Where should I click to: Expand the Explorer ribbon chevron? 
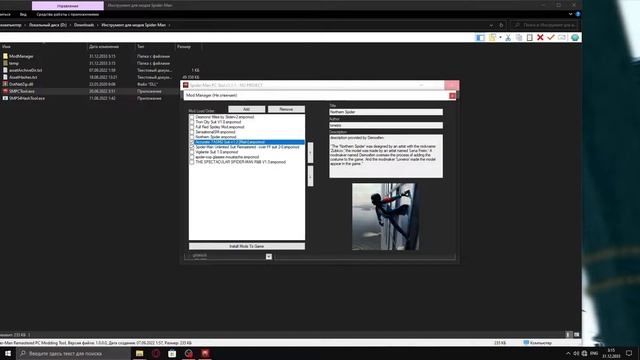(x=571, y=14)
